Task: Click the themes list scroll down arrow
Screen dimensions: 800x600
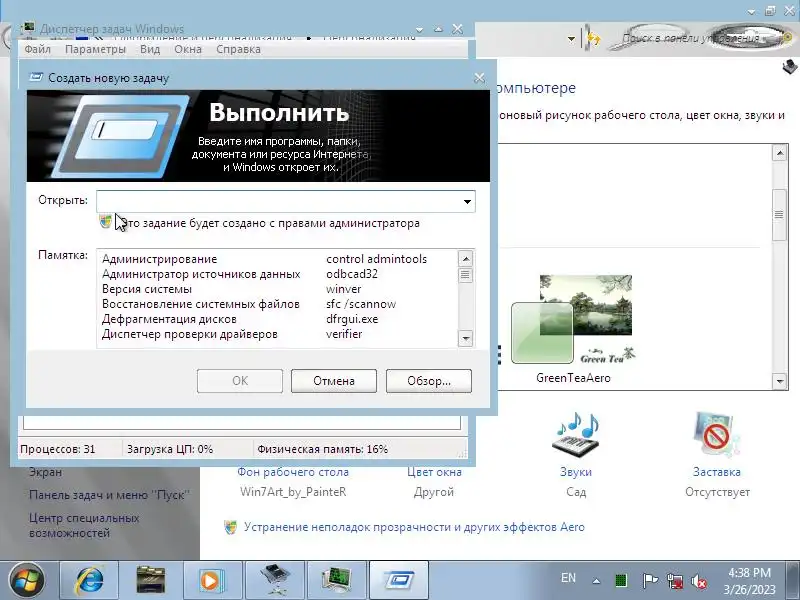Action: [x=779, y=381]
